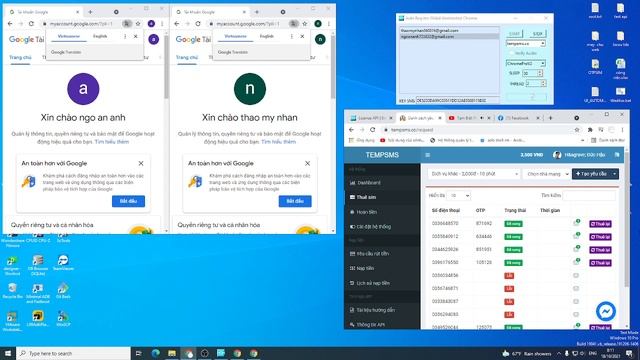Click translate icon in middle Chrome address bar
Image resolution: width=640 pixels, height=360 pixels.
293,24
